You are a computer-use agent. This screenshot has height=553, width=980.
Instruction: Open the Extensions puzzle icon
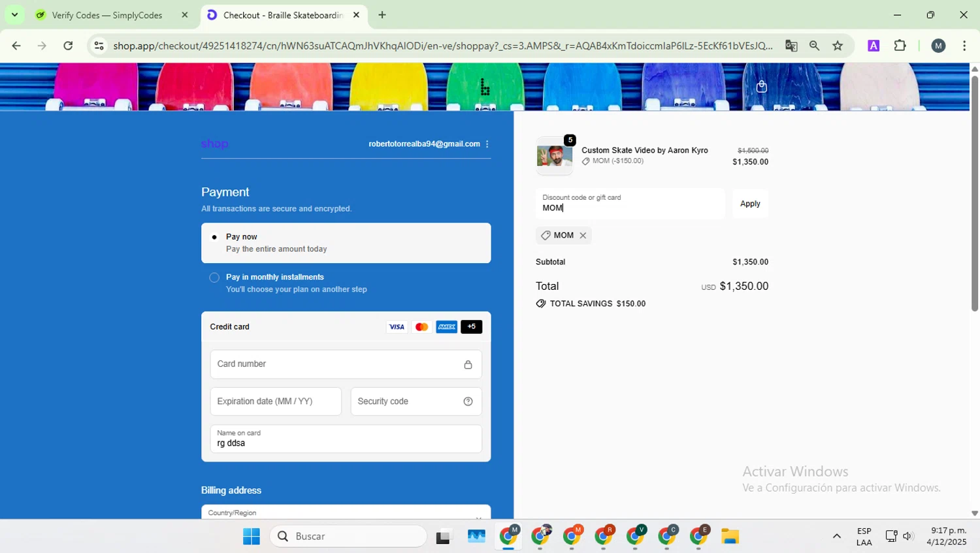(900, 46)
